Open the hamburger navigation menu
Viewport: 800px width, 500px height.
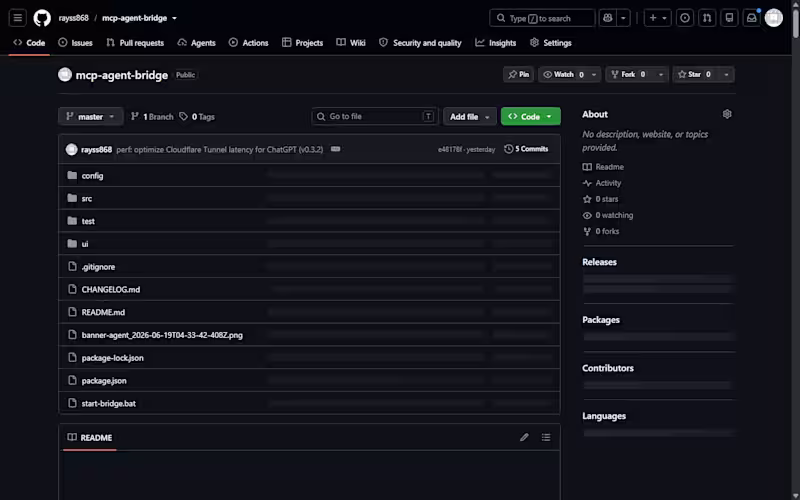[17, 18]
